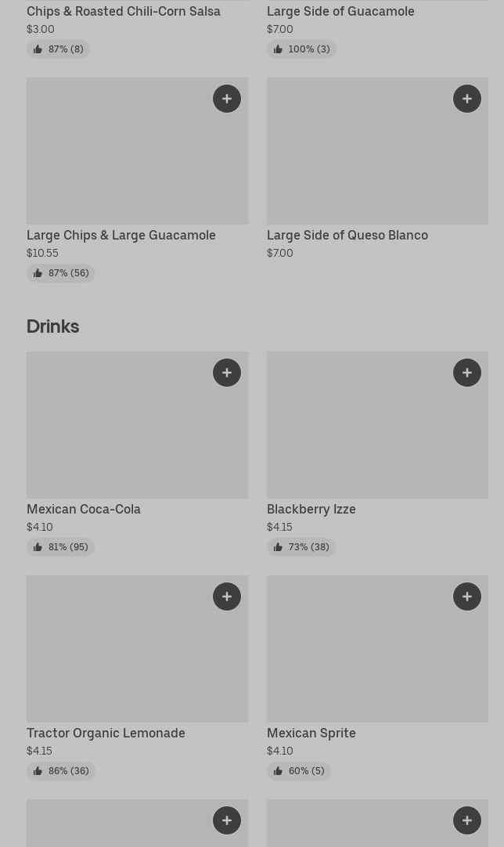Click the Large Chips & Large Guacamole title
504x847 pixels.
[121, 235]
